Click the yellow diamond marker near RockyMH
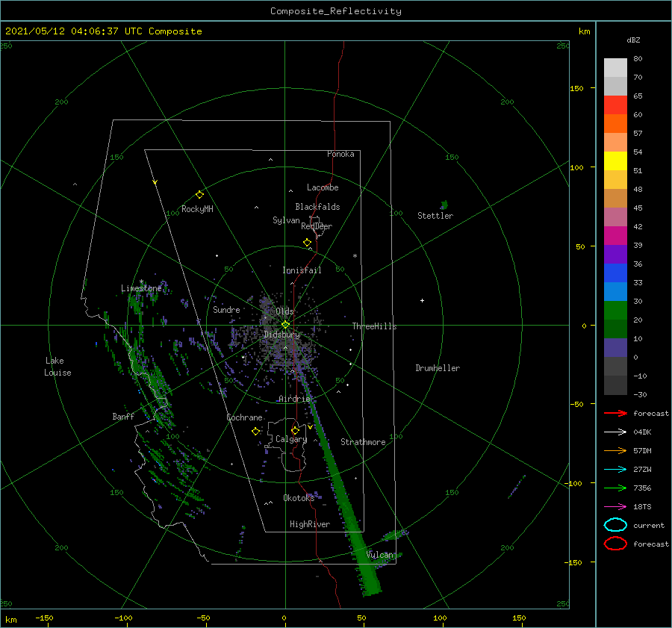Image resolution: width=672 pixels, height=628 pixels. click(x=199, y=195)
